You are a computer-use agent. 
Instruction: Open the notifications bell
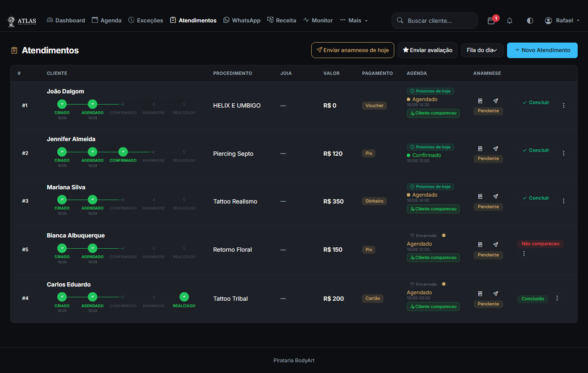[x=510, y=21]
